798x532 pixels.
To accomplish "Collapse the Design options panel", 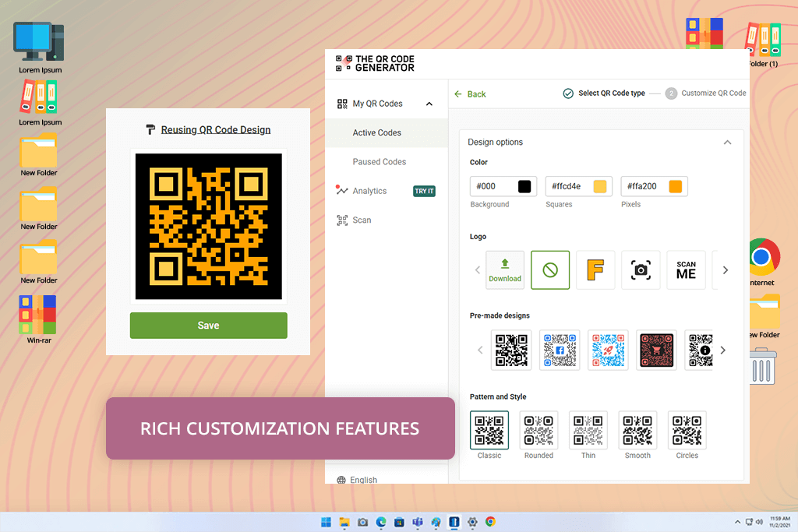I will (727, 143).
